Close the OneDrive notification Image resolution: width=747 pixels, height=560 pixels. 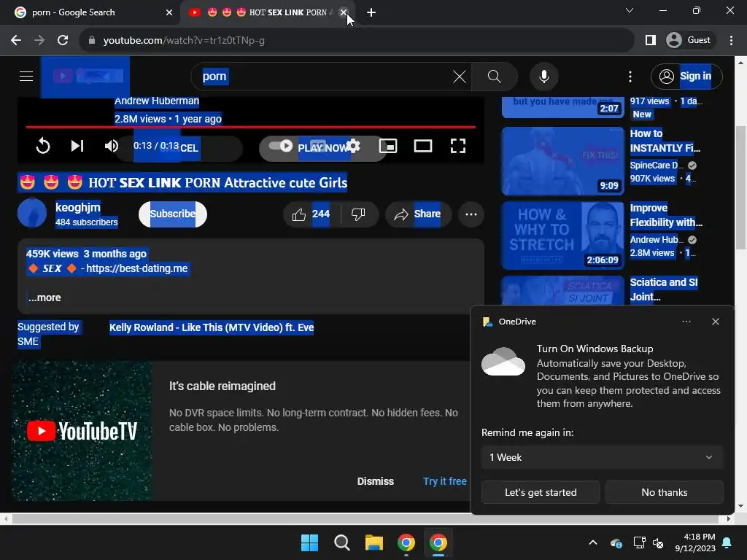[715, 322]
